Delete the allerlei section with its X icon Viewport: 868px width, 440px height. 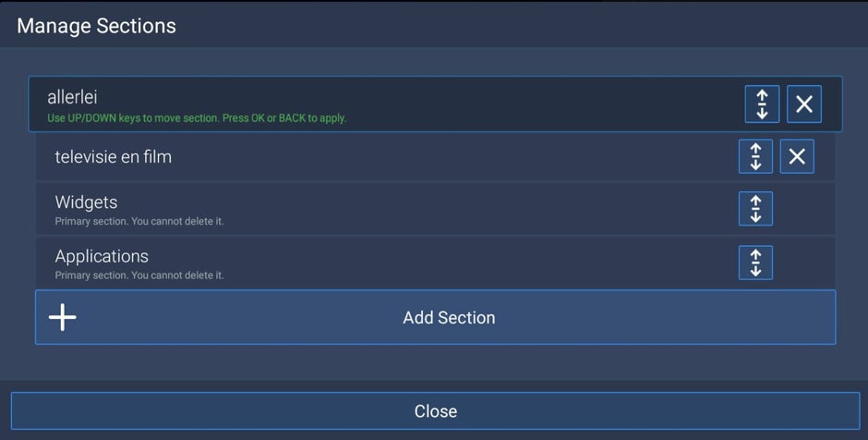[803, 104]
